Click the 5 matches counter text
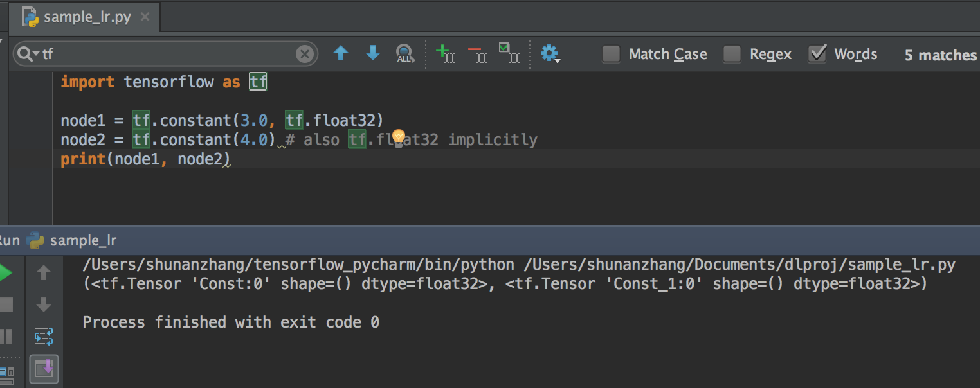This screenshot has height=388, width=980. 941,55
